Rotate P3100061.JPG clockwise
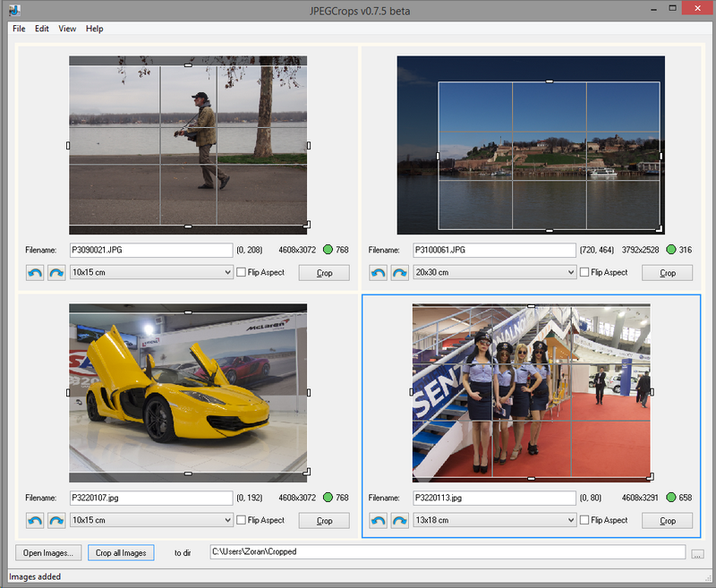Screen dimensions: 716x588 coord(400,273)
